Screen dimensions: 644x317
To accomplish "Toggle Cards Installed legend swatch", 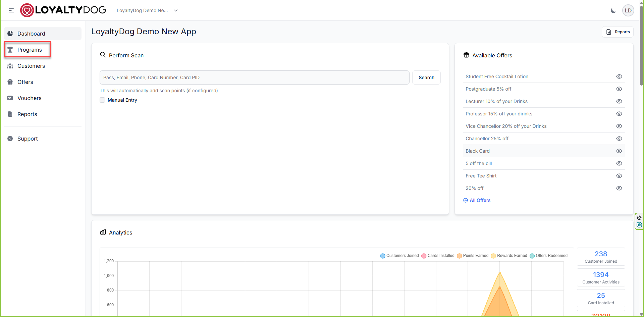I will click(x=424, y=256).
